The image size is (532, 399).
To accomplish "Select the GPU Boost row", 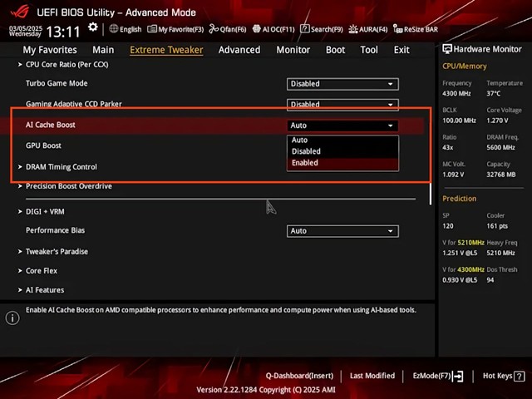I will [x=43, y=145].
